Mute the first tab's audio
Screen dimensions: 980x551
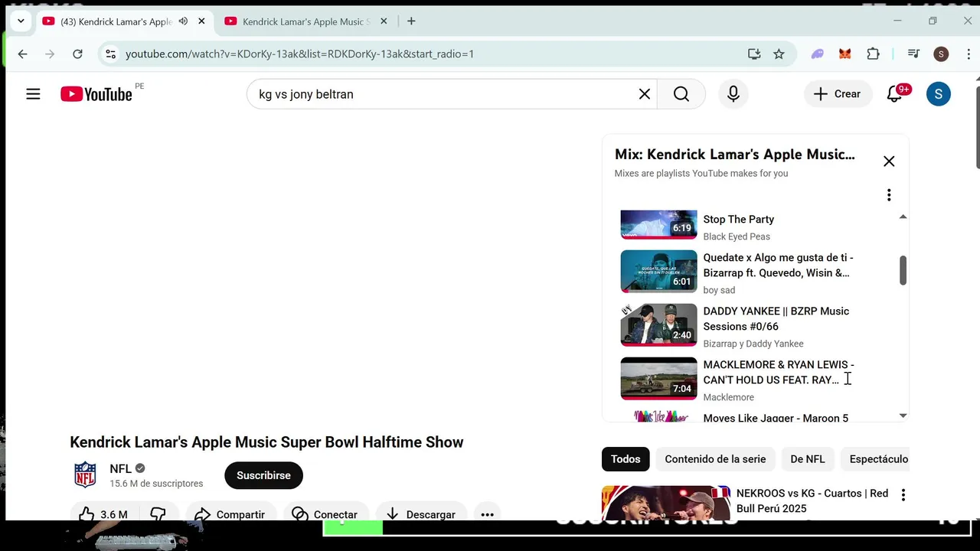click(183, 21)
